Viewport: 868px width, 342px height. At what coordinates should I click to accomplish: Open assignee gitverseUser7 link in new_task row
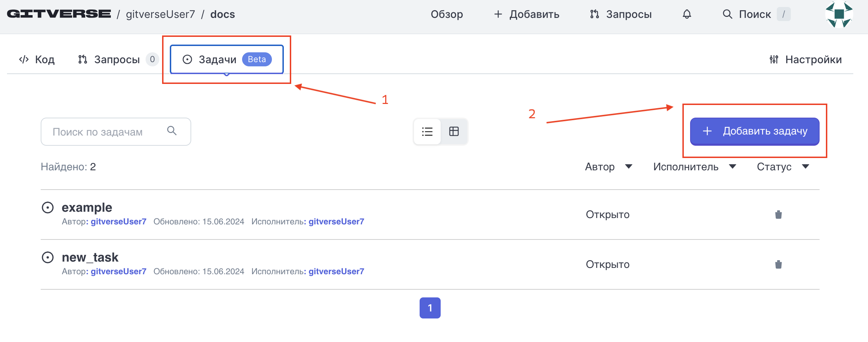pyautogui.click(x=336, y=271)
